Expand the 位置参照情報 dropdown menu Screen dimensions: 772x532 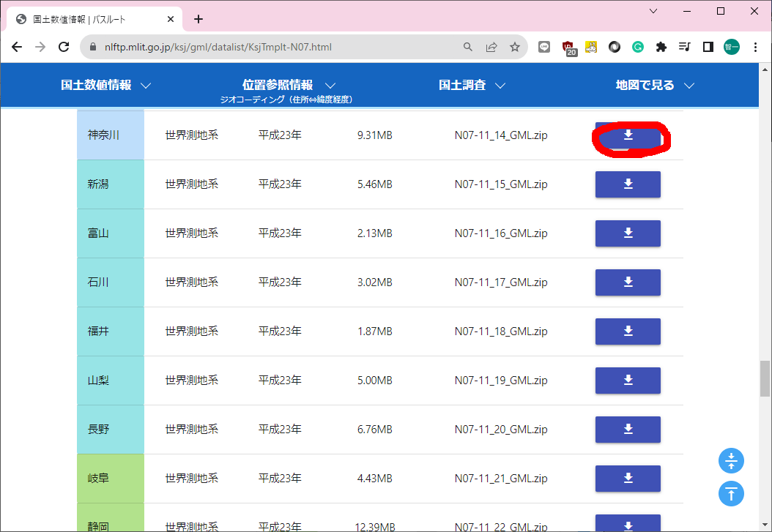tap(289, 86)
